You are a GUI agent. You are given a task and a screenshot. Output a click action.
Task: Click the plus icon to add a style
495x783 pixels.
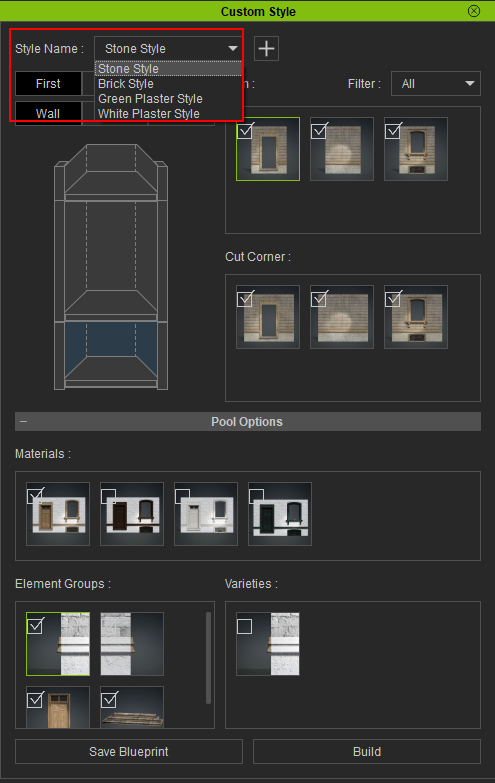coord(266,48)
